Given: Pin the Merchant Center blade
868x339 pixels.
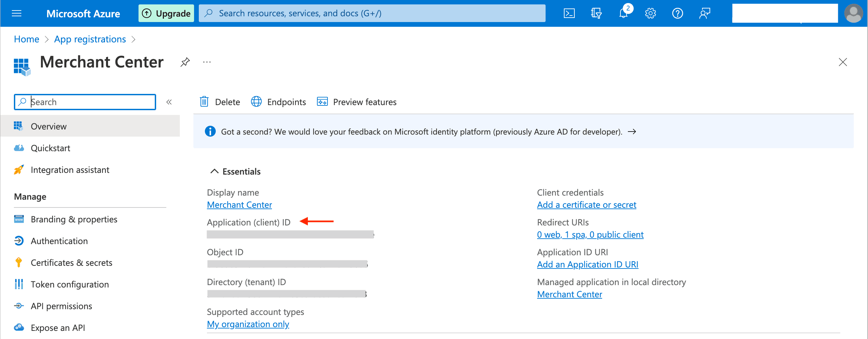Looking at the screenshot, I should (185, 62).
